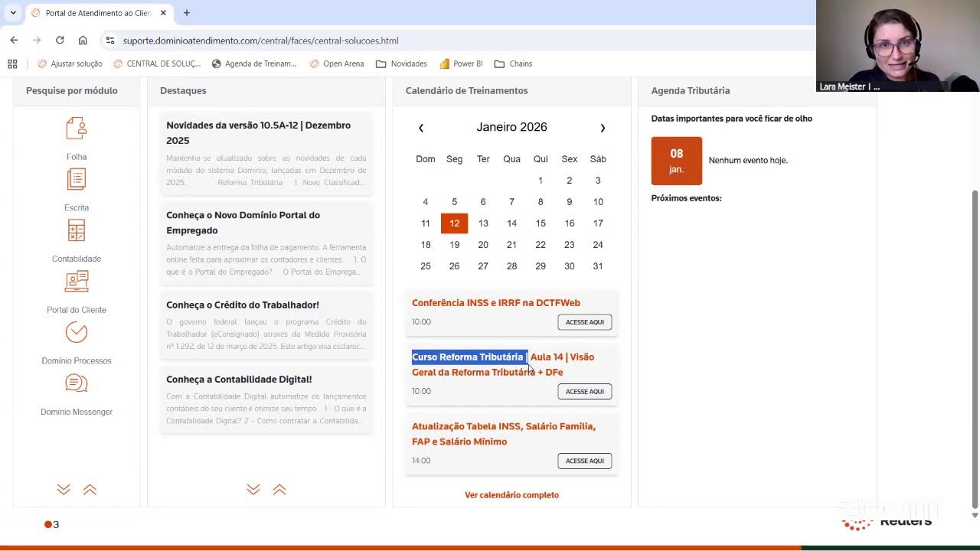Collapse module list with up chevrons
Screen dimensions: 980x551
pos(90,490)
